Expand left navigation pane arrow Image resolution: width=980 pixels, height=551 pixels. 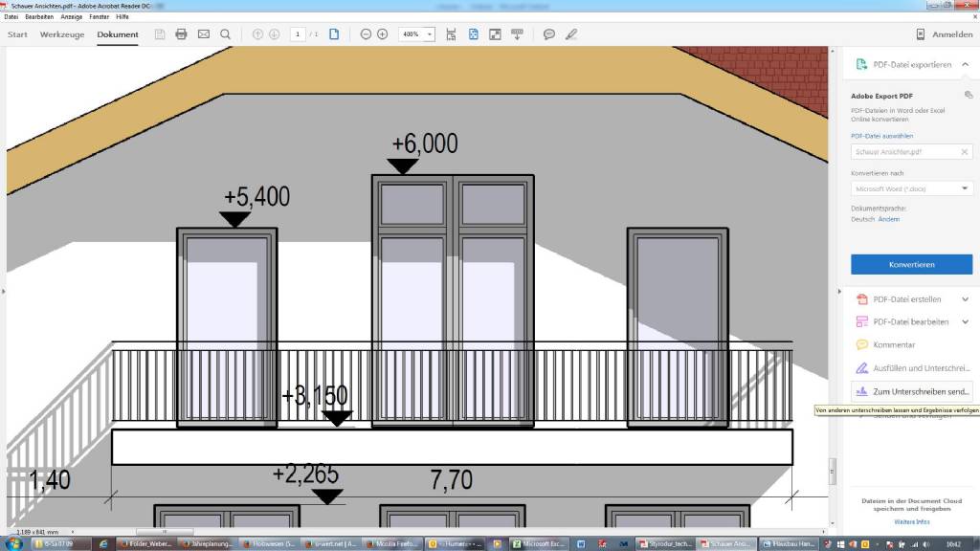(3, 291)
